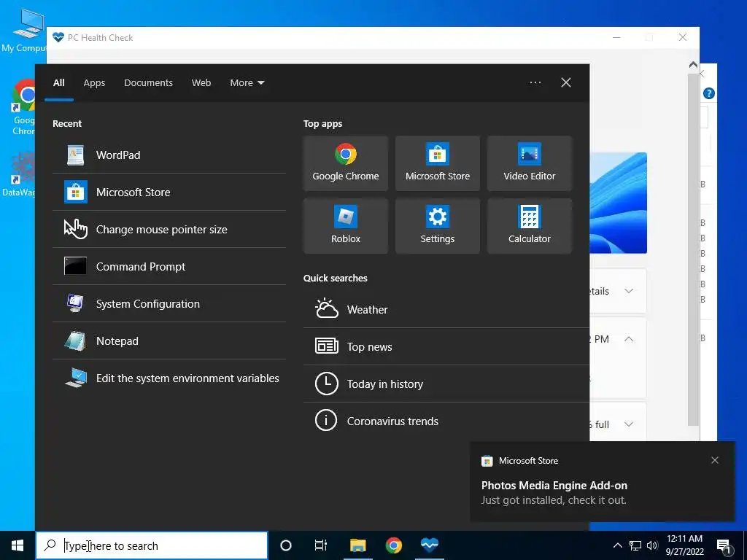
Task: Open the Windows Start menu
Action: point(18,545)
